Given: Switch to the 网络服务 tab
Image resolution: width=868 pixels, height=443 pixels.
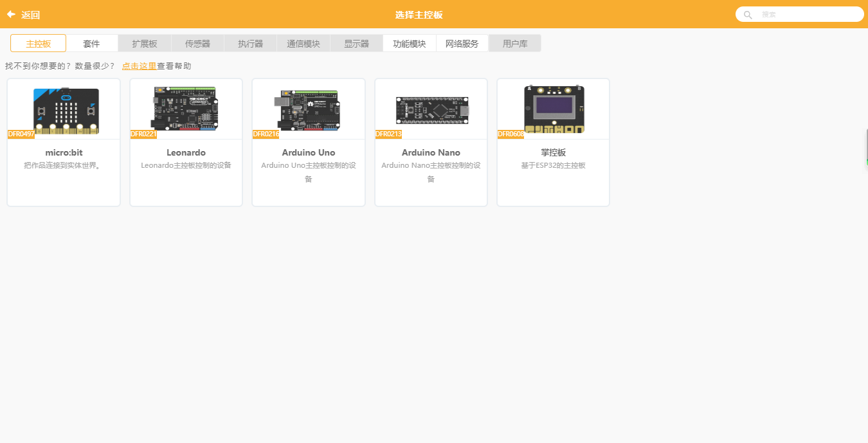Looking at the screenshot, I should tap(462, 43).
